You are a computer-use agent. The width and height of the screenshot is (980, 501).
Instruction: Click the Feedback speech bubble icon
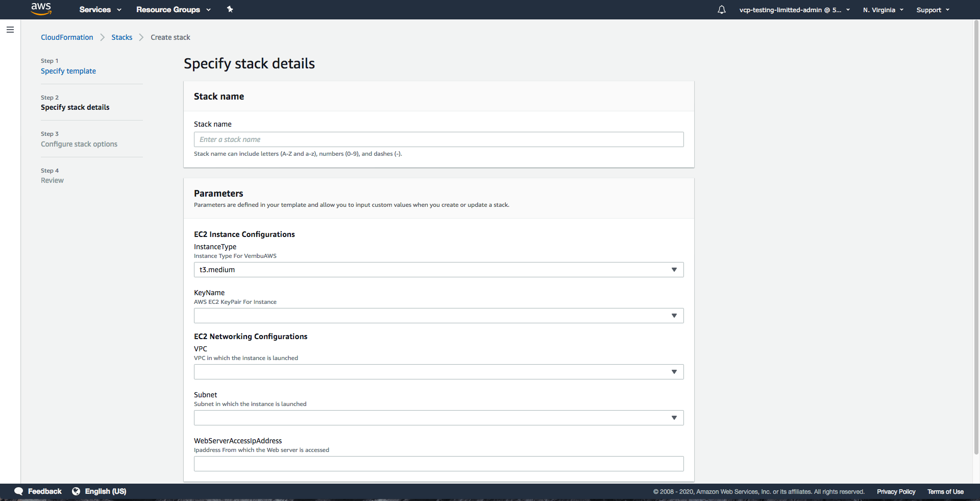click(x=19, y=491)
